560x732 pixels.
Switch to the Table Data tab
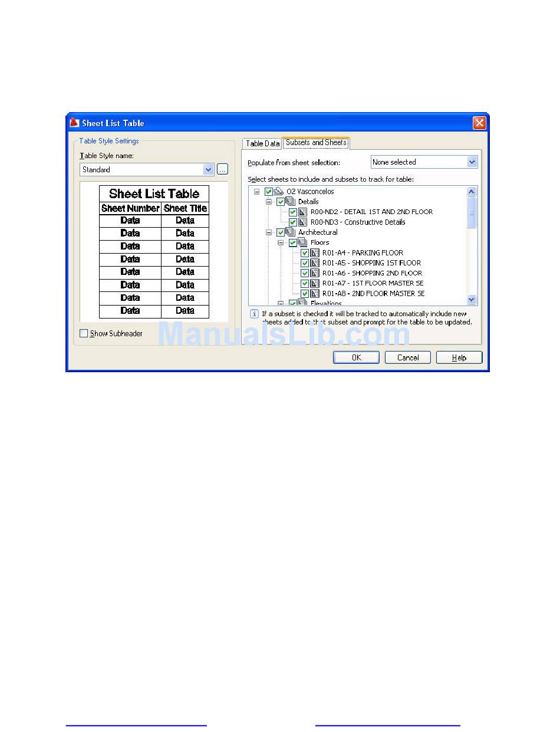coord(262,143)
